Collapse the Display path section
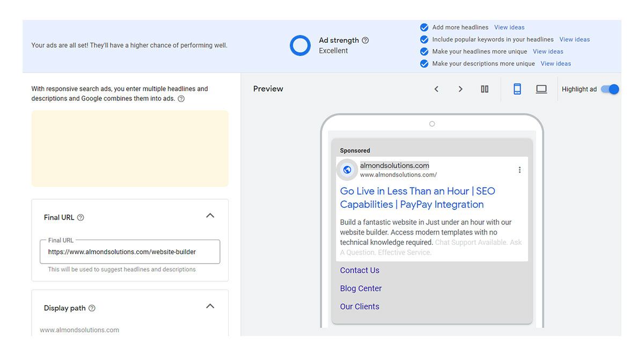 click(x=210, y=306)
